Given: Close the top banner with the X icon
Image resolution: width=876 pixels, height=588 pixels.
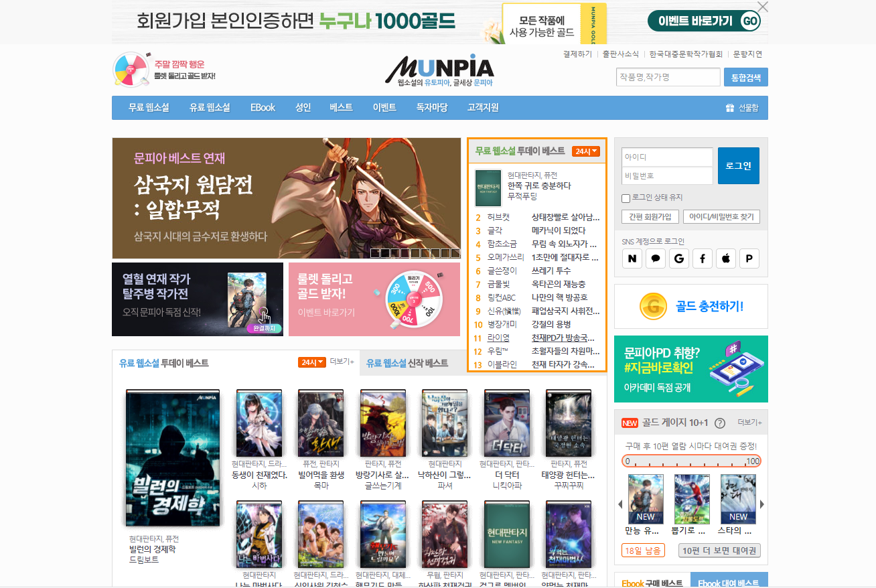Looking at the screenshot, I should tap(762, 7).
